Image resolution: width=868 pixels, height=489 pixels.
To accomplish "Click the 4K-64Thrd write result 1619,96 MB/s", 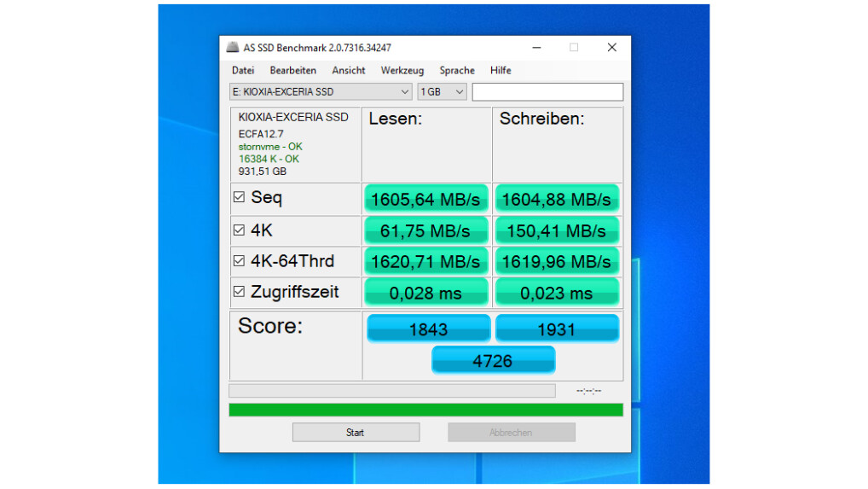I will (x=556, y=261).
